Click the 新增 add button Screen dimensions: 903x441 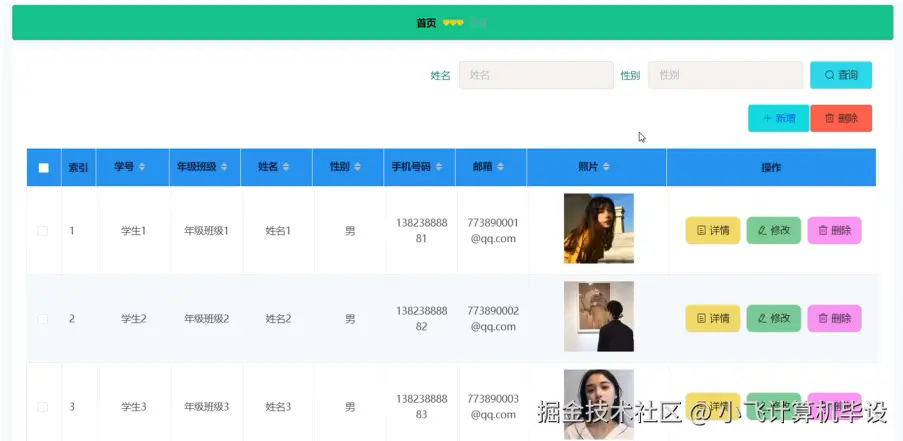coord(779,118)
